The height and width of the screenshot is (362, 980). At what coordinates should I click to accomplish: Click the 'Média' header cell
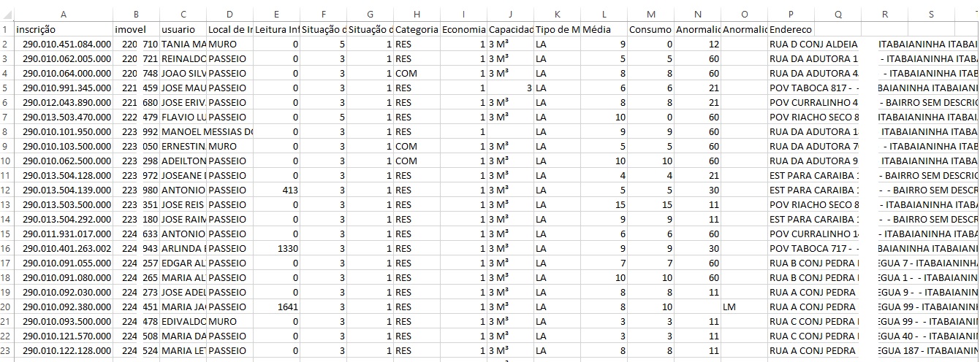(604, 29)
